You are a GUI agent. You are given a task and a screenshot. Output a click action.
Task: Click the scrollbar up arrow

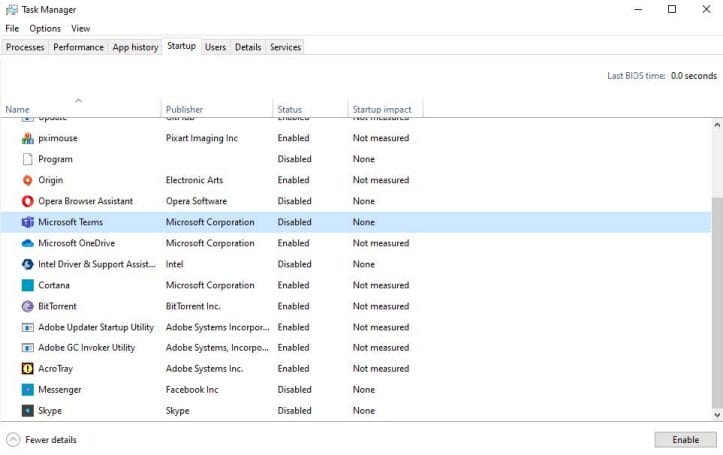point(717,125)
